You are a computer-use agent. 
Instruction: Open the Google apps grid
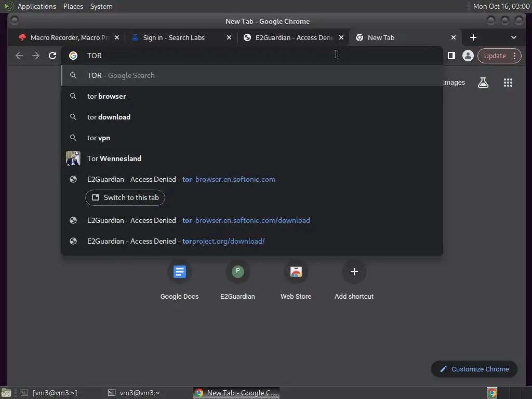pos(508,83)
